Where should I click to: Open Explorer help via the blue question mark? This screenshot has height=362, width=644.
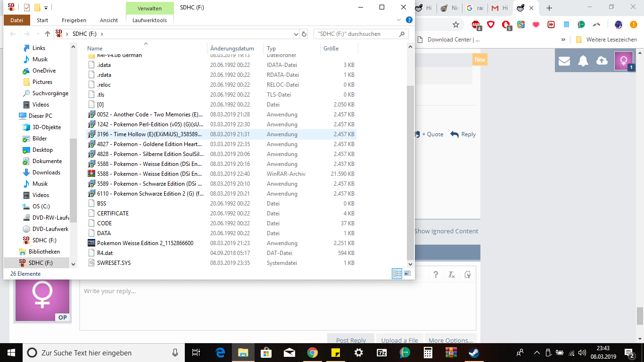(x=409, y=20)
